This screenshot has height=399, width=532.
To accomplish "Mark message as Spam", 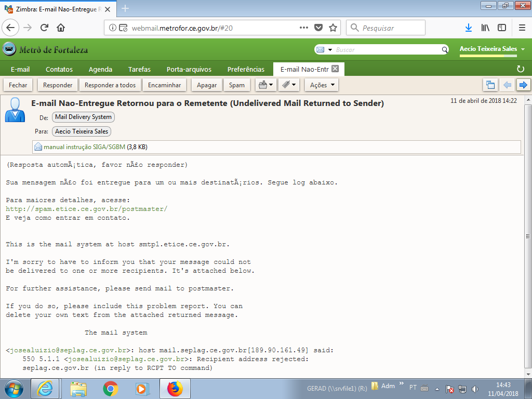I will [237, 85].
